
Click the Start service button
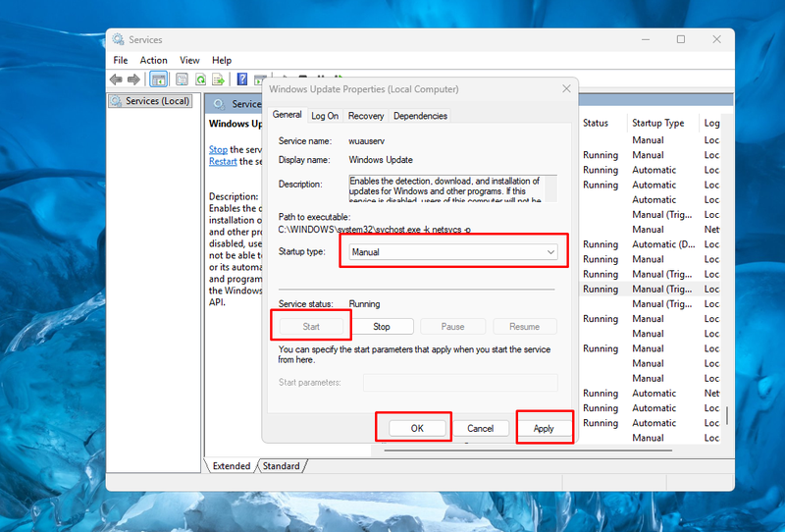pyautogui.click(x=311, y=327)
